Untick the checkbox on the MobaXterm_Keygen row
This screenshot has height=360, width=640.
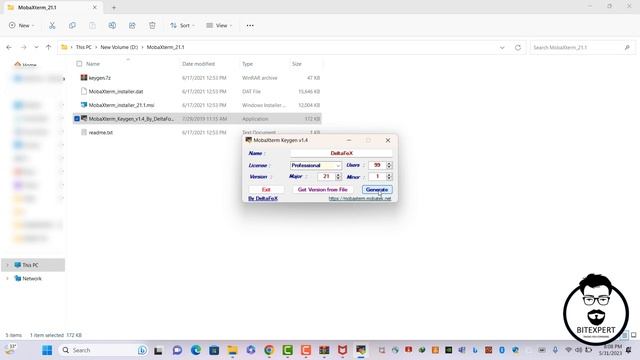click(77, 119)
